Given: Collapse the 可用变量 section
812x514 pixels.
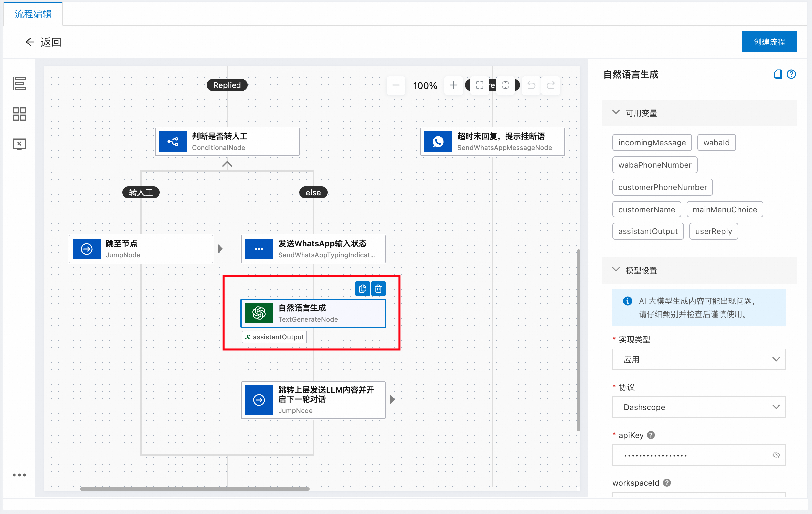Looking at the screenshot, I should [x=616, y=112].
